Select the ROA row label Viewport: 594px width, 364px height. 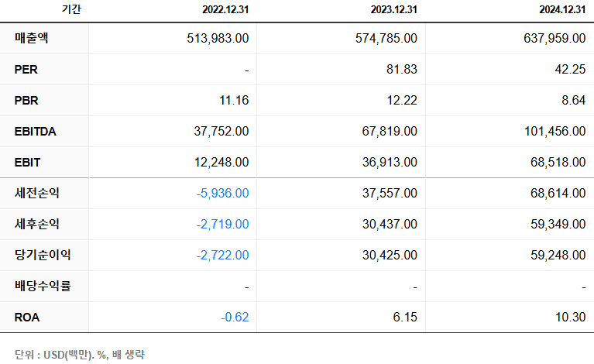coord(27,317)
